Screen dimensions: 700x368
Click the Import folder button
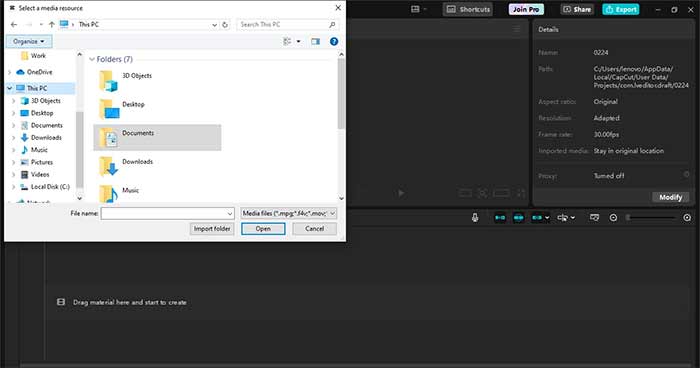click(212, 229)
